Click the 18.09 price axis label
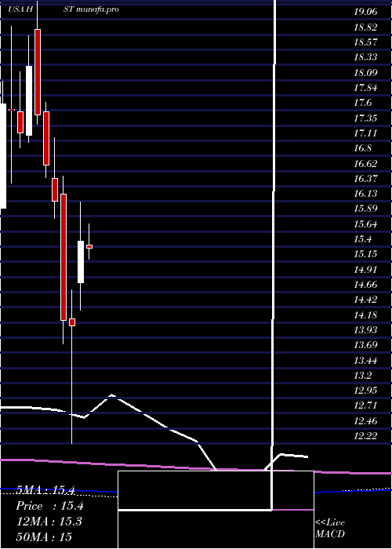 click(x=365, y=73)
